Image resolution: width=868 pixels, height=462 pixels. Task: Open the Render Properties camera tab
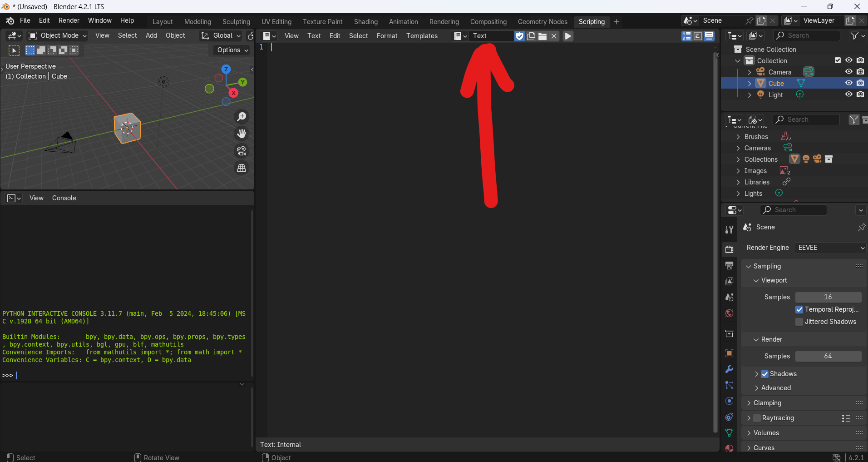pos(730,249)
